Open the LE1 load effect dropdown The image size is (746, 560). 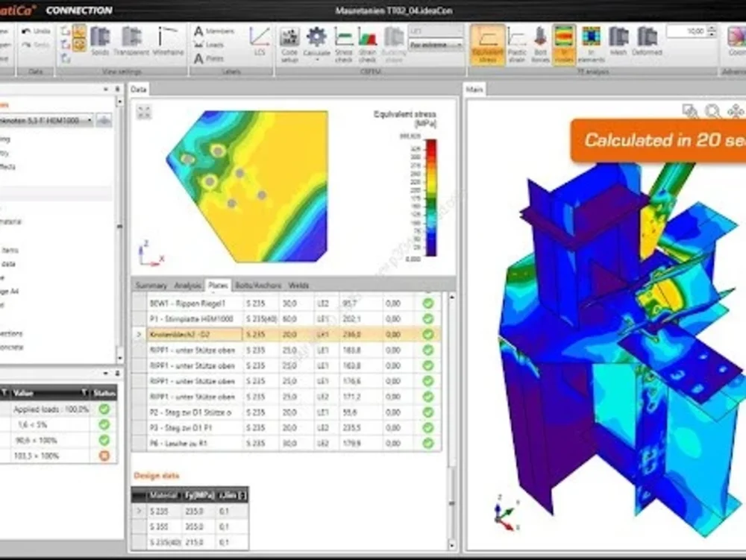436,31
